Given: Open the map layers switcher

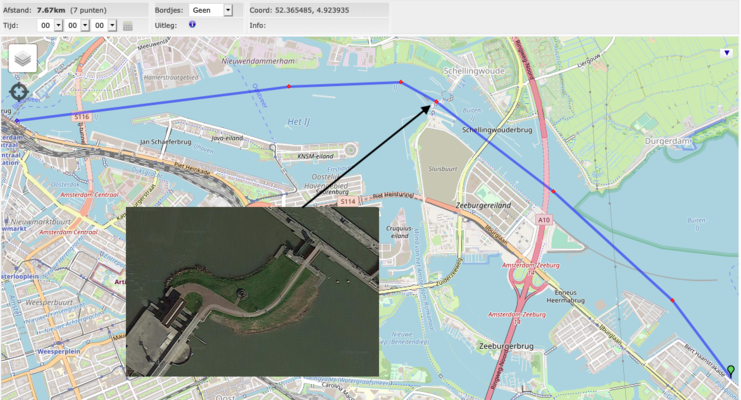Looking at the screenshot, I should coord(23,59).
